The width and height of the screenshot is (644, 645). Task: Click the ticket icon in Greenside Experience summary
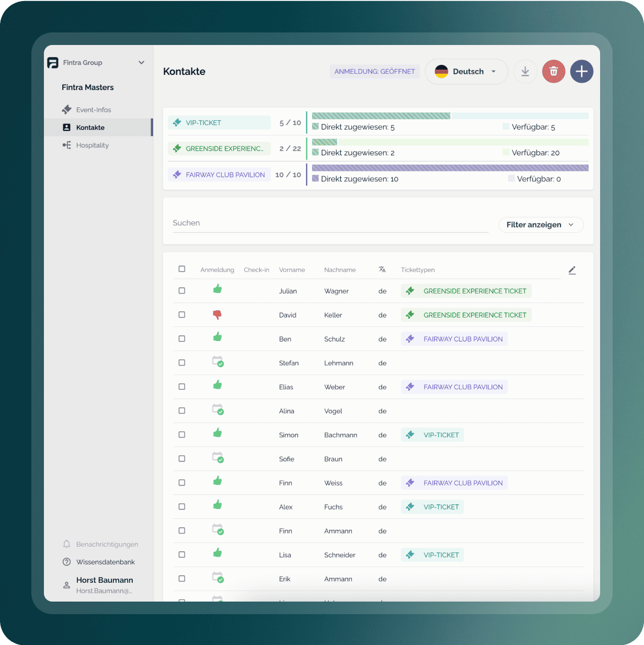tap(177, 149)
